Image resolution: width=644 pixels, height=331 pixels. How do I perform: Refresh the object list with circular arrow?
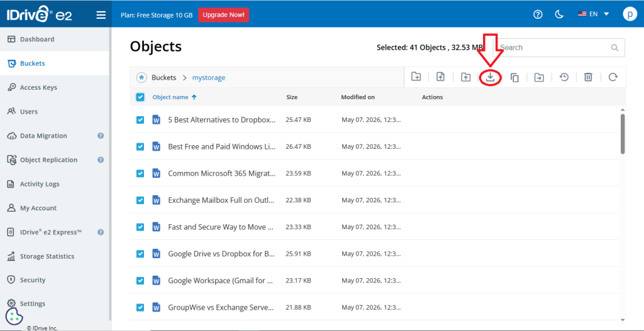tap(613, 77)
